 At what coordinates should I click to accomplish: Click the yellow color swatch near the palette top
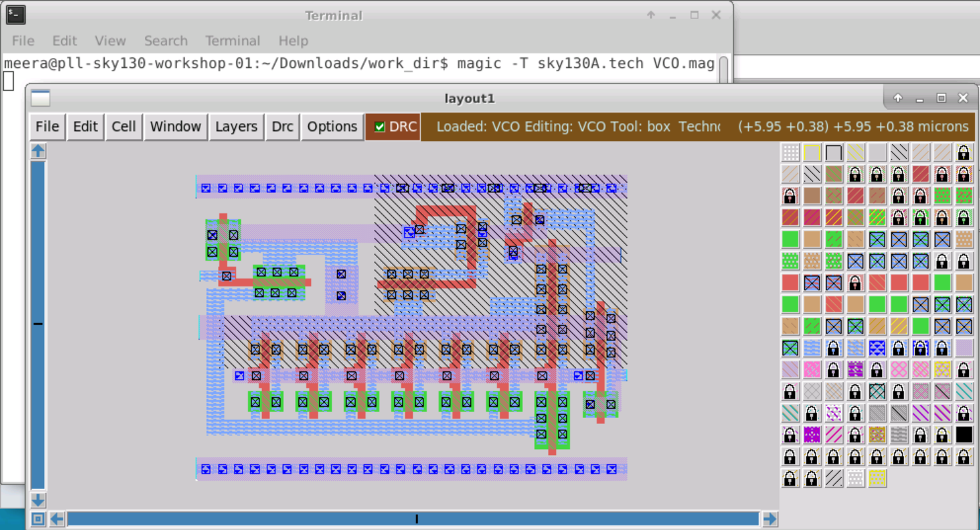(x=812, y=152)
